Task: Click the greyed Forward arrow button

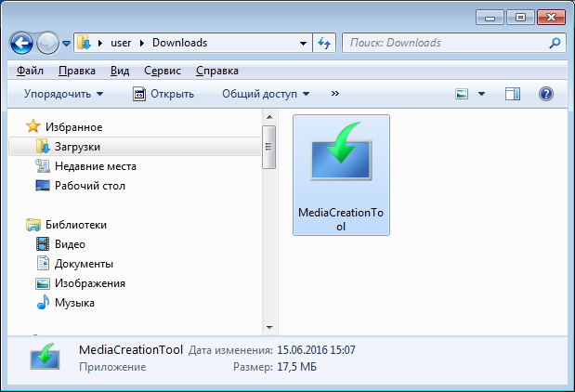Action: coord(47,44)
